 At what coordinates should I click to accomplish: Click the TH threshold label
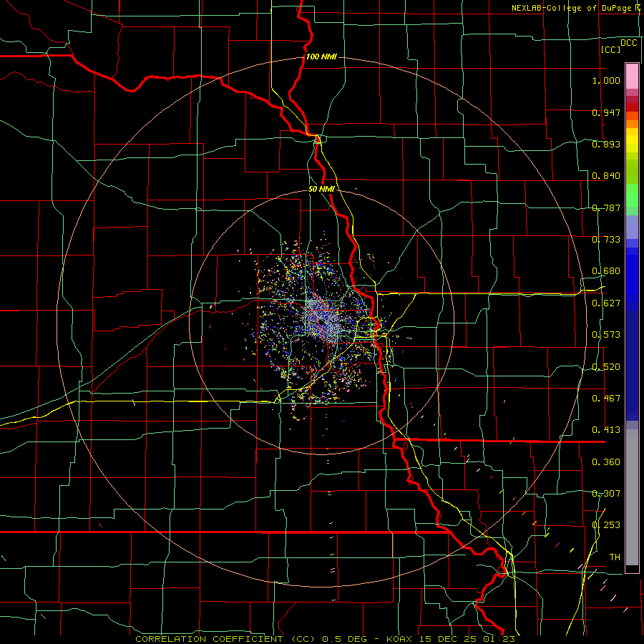pos(615,557)
